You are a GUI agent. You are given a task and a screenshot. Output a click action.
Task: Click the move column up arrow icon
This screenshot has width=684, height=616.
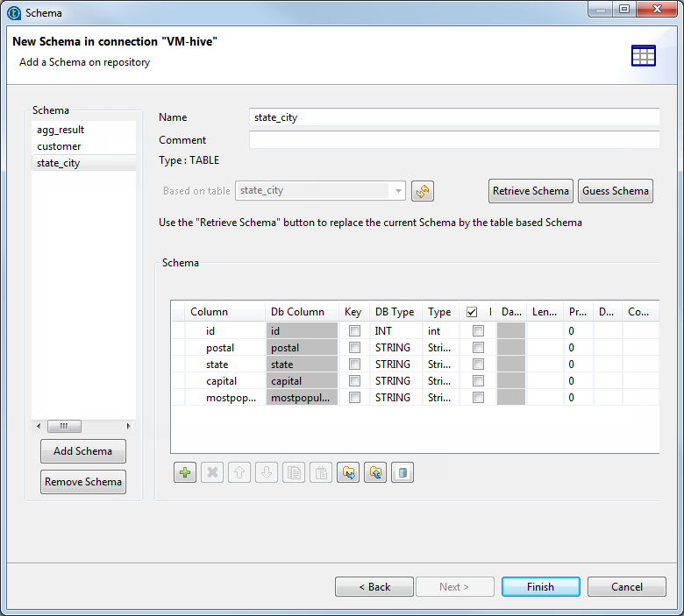tap(239, 473)
